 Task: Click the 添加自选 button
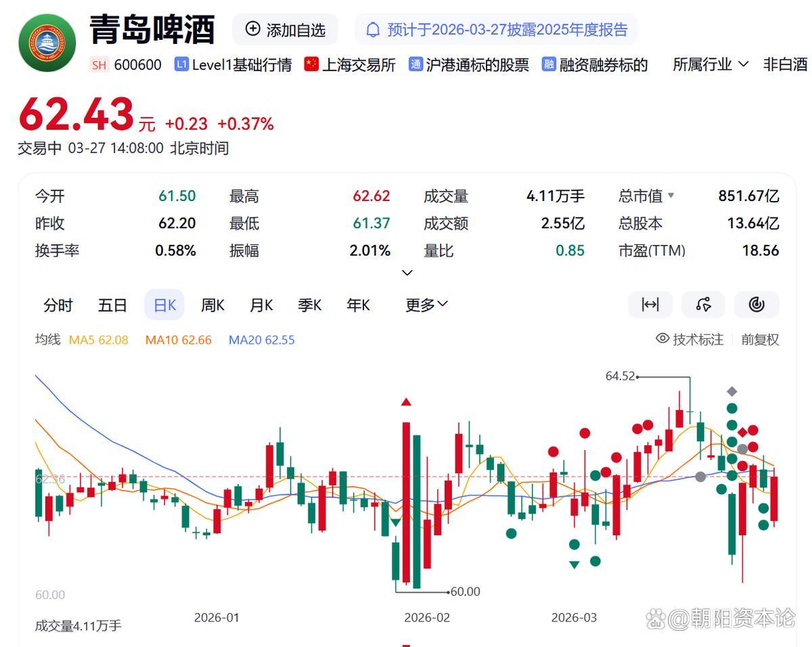click(x=285, y=29)
